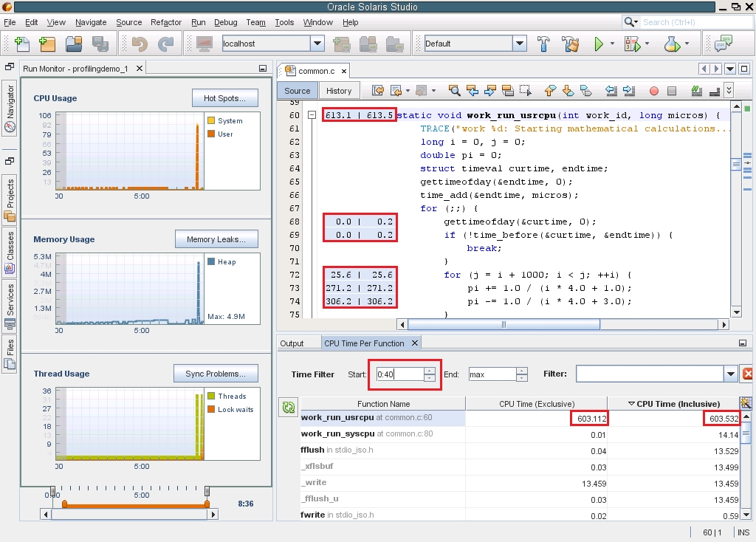Click the Save All icon

click(x=100, y=44)
